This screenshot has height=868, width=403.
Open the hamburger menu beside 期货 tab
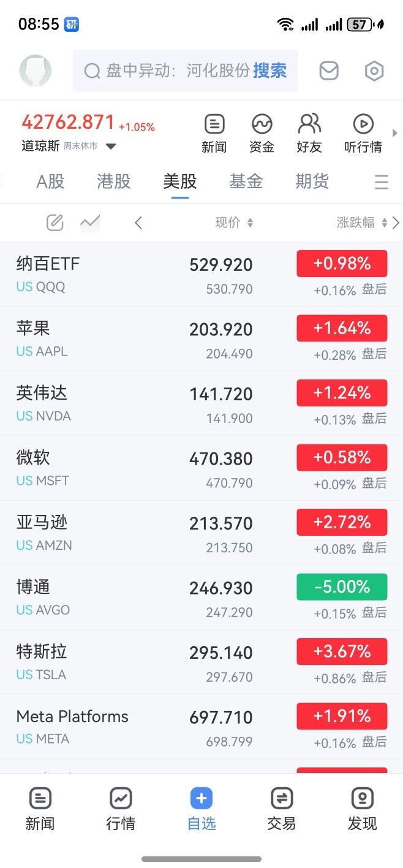point(382,182)
